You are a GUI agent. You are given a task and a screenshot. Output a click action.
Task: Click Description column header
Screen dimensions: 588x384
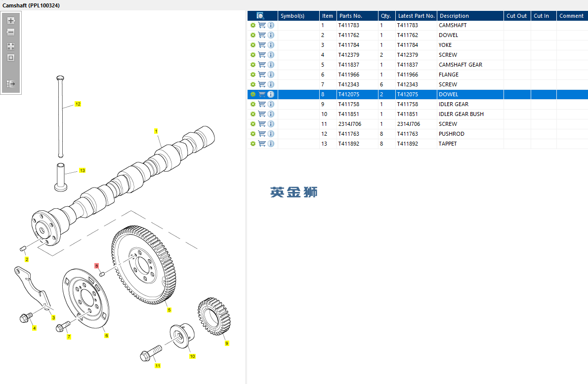click(470, 16)
